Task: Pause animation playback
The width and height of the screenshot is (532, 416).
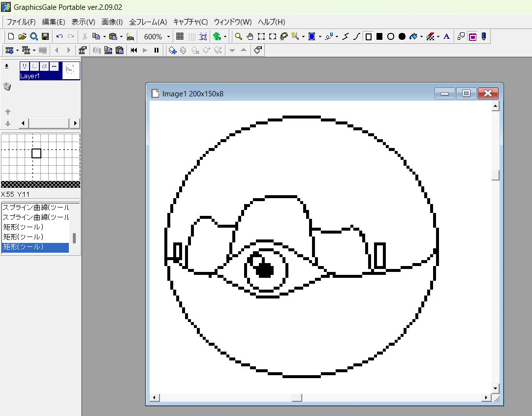Action: tap(156, 50)
